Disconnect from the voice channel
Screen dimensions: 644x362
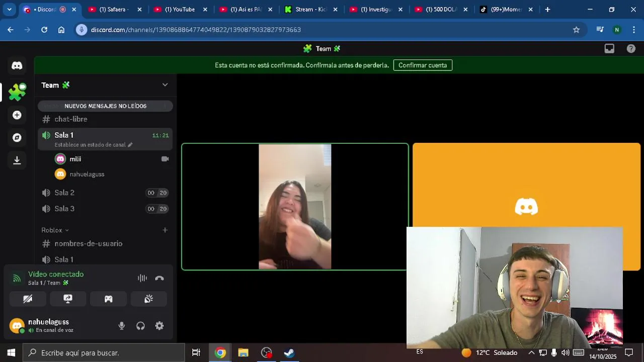coord(159,278)
